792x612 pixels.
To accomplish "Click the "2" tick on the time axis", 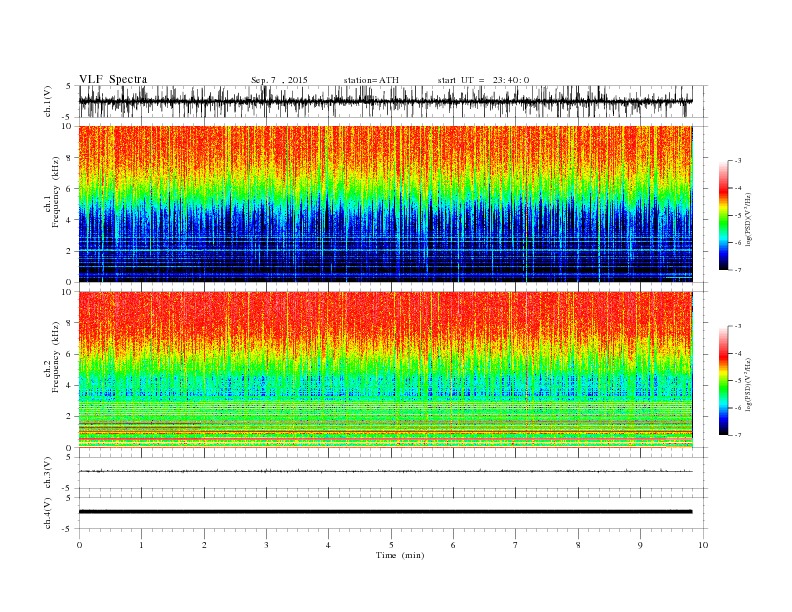I will click(x=204, y=545).
